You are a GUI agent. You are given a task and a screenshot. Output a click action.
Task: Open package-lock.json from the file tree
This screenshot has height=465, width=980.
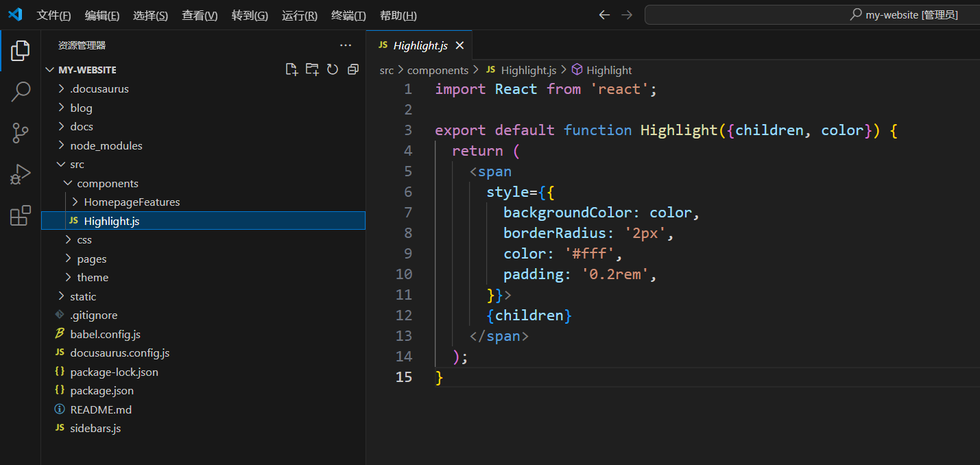pyautogui.click(x=203, y=372)
